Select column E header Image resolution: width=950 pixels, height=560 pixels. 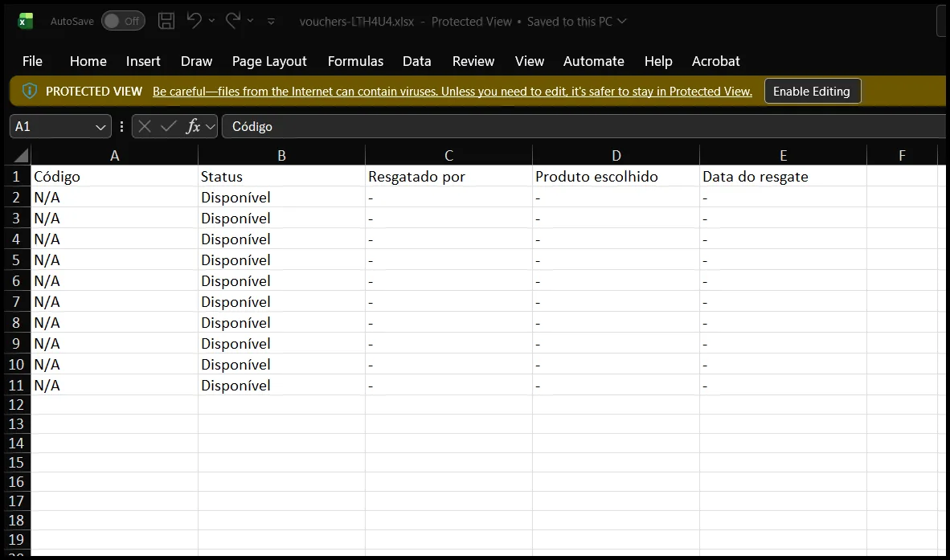click(784, 156)
